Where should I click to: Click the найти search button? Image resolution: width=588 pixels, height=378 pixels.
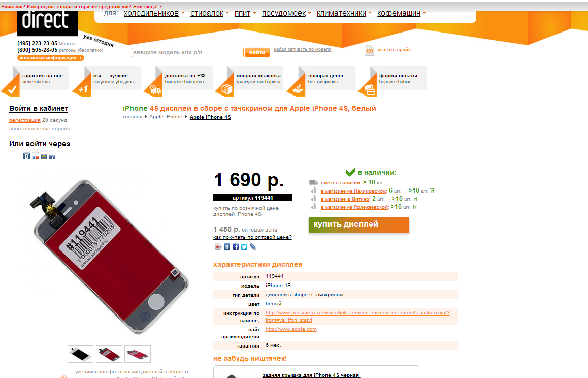pos(257,52)
